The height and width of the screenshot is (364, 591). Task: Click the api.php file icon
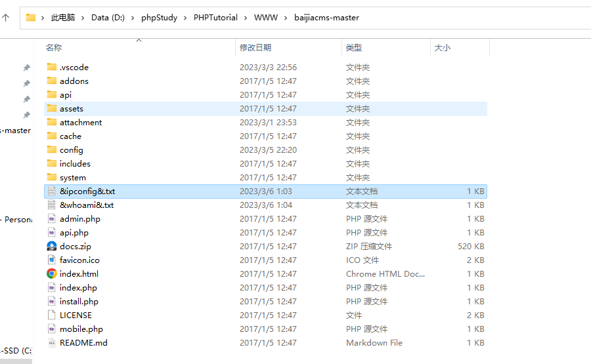52,232
